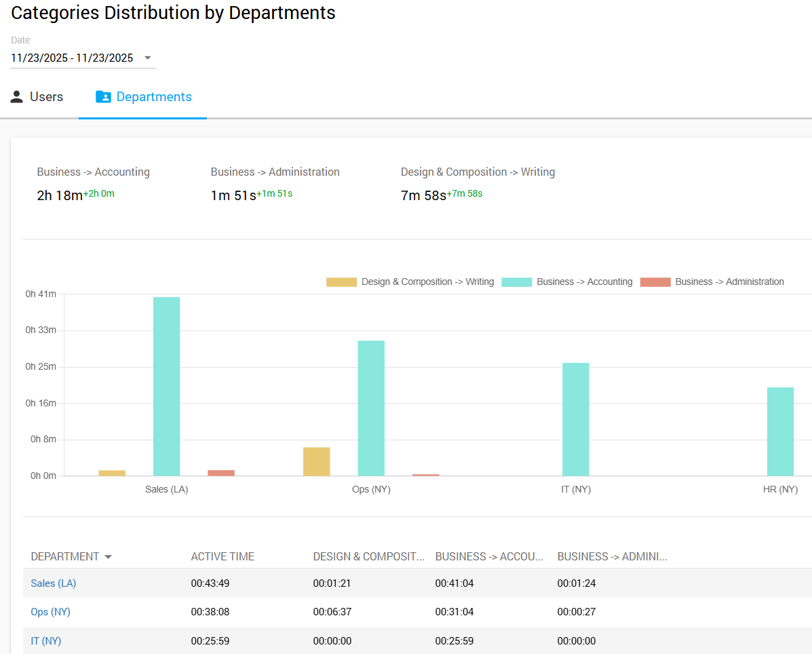Click the HR (NY) Accounting bar
This screenshot has height=654, width=812.
780,431
